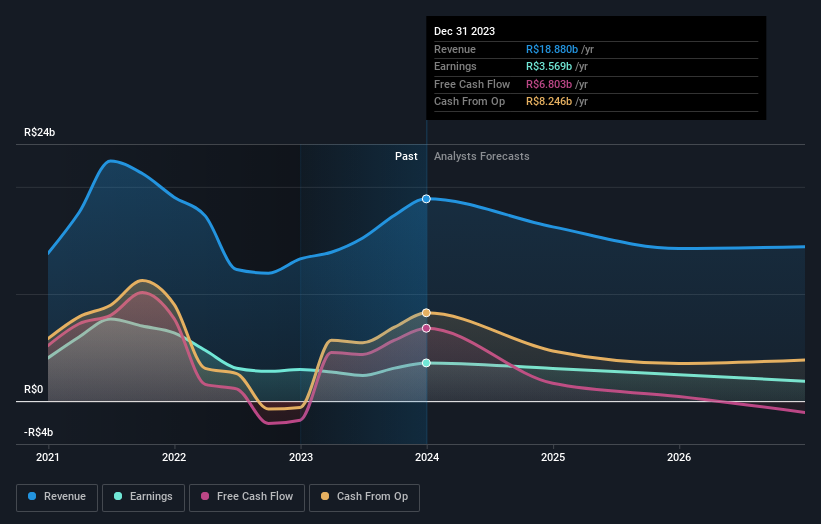Image resolution: width=821 pixels, height=524 pixels.
Task: Click the Revenue row label in tooltip
Action: (x=455, y=49)
